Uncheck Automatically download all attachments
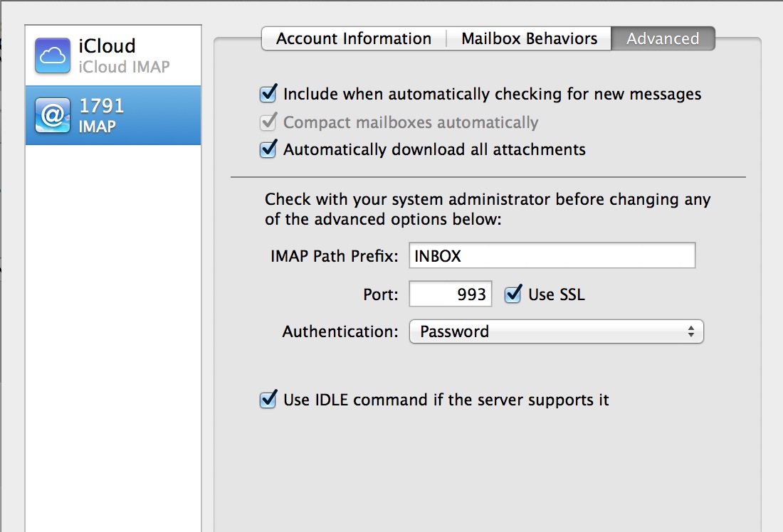This screenshot has height=532, width=783. (x=268, y=149)
